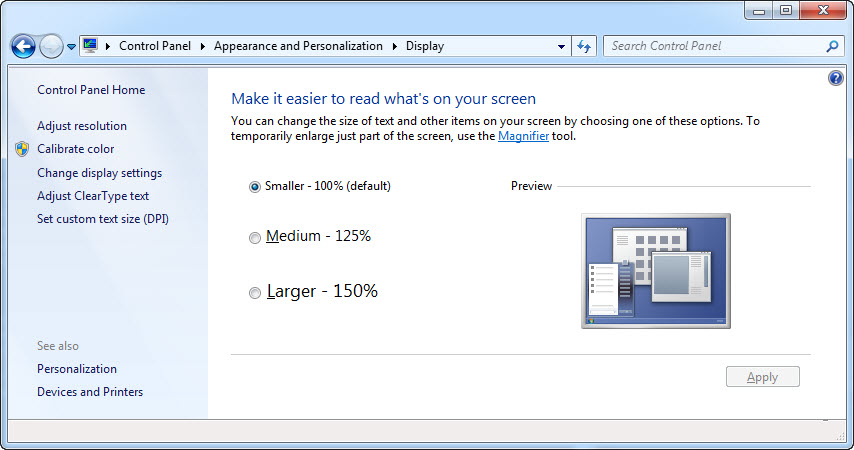Image resolution: width=854 pixels, height=450 pixels.
Task: Select the Medium - 125% radio button
Action: [x=255, y=237]
